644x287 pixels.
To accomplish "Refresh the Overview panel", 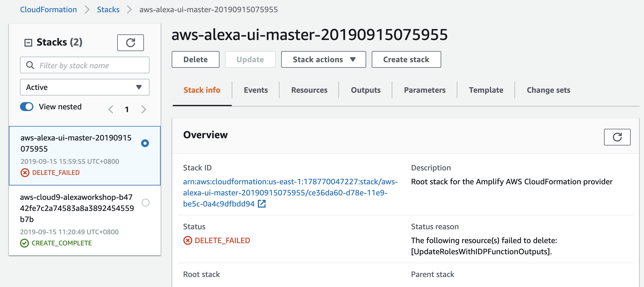I will click(617, 137).
